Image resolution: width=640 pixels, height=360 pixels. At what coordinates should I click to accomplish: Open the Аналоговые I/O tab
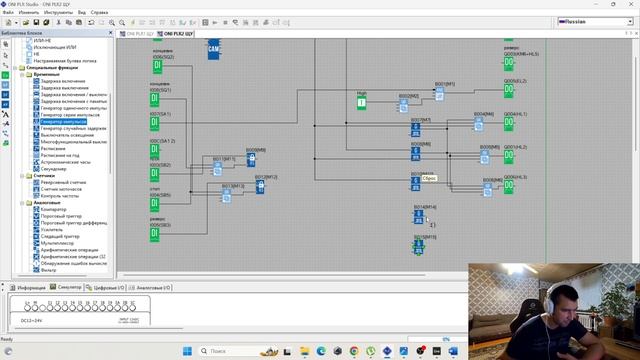tap(149, 288)
